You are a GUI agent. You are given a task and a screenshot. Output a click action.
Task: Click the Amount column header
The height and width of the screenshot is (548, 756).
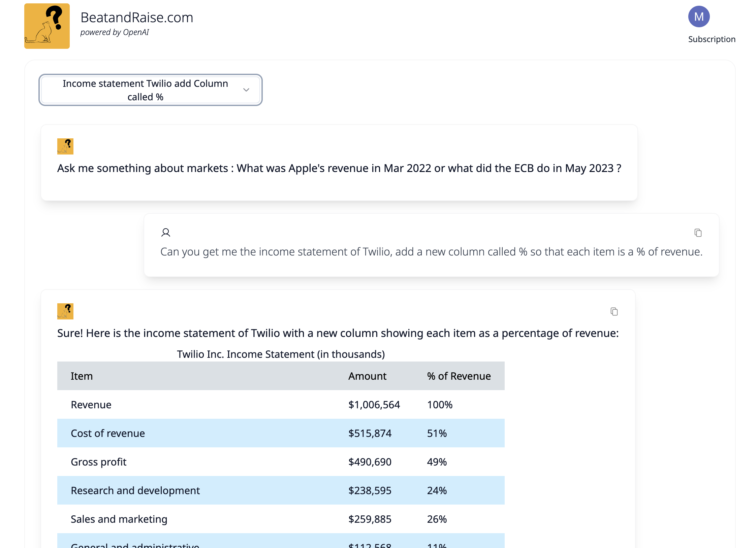(x=367, y=376)
